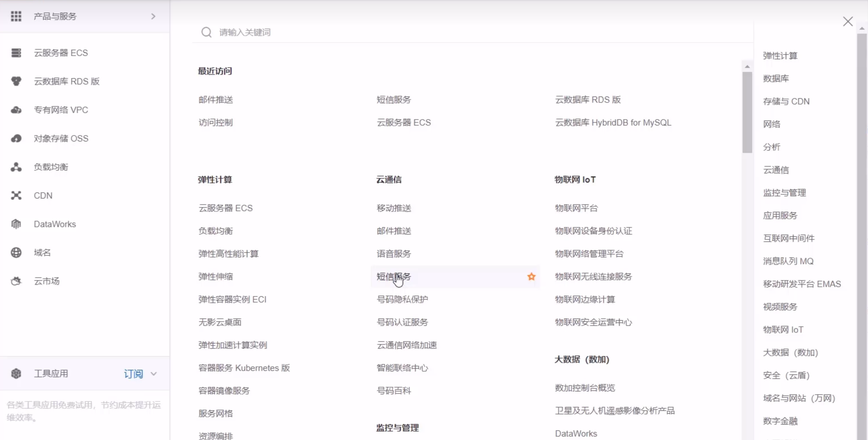Image resolution: width=868 pixels, height=440 pixels.
Task: Click the 负载均衡 sidebar icon
Action: 16,167
